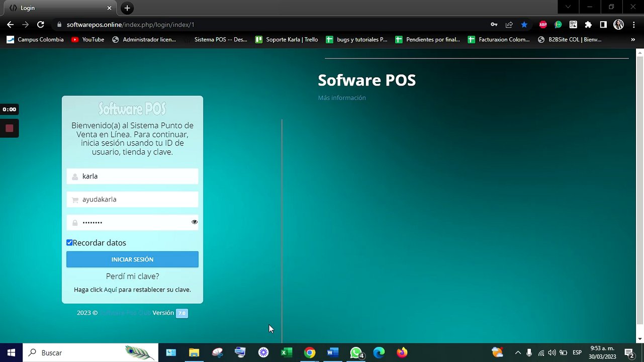This screenshot has width=644, height=362.
Task: Open the Pendientes por final... bookmark
Action: pos(427,39)
